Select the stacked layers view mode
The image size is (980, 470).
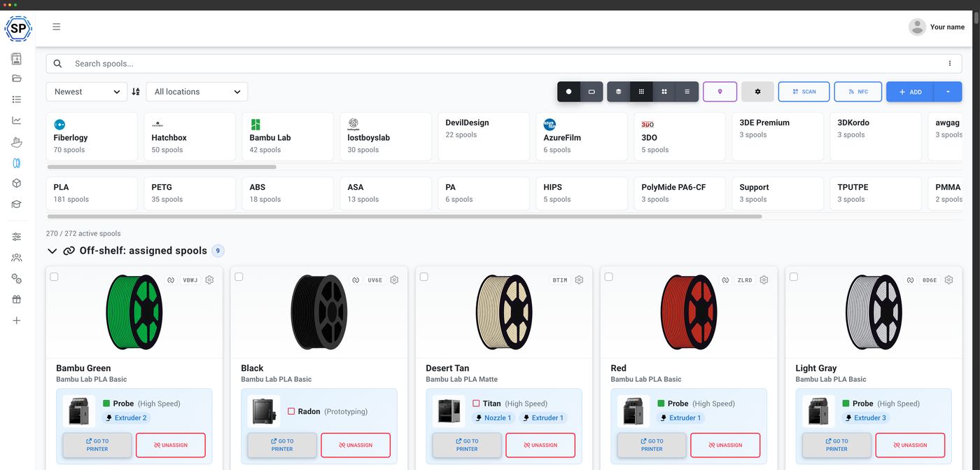tap(618, 92)
